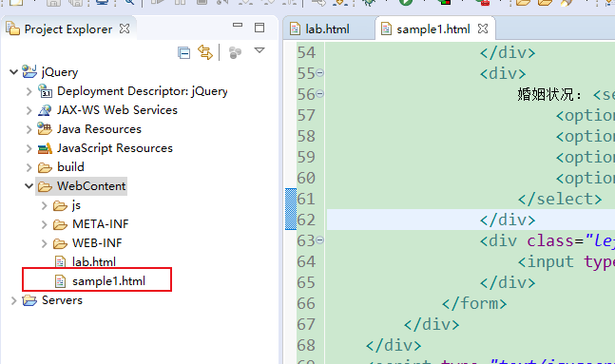Viewport: 615px width, 364px height.
Task: Switch to the lab.html editor tab
Action: [x=327, y=29]
